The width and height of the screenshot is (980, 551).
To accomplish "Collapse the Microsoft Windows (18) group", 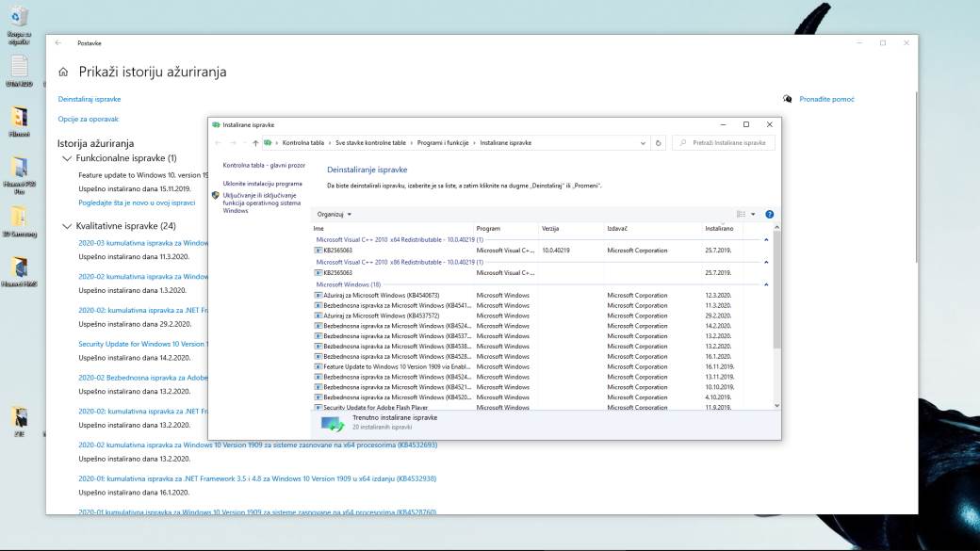I will tap(765, 284).
